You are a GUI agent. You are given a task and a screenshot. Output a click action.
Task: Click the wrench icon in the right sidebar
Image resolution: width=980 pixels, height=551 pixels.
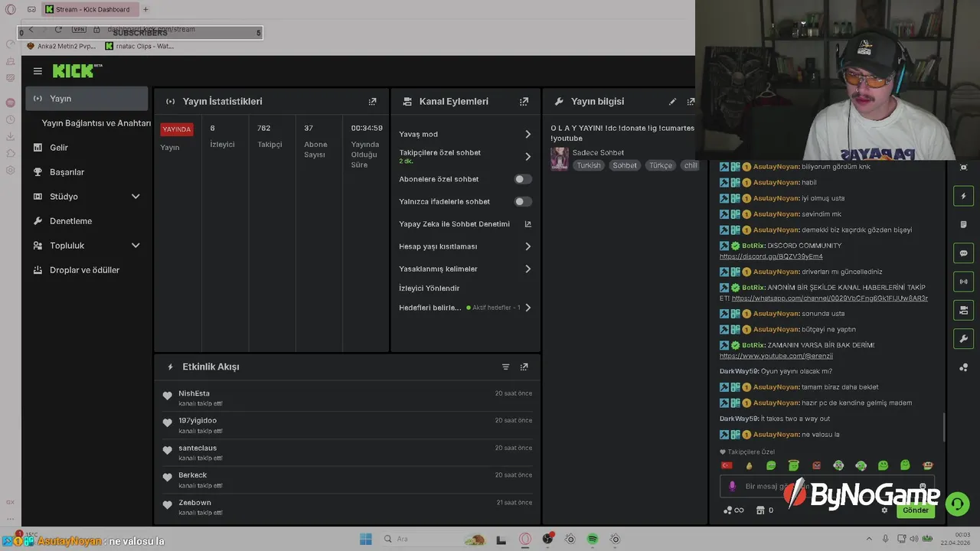[964, 339]
